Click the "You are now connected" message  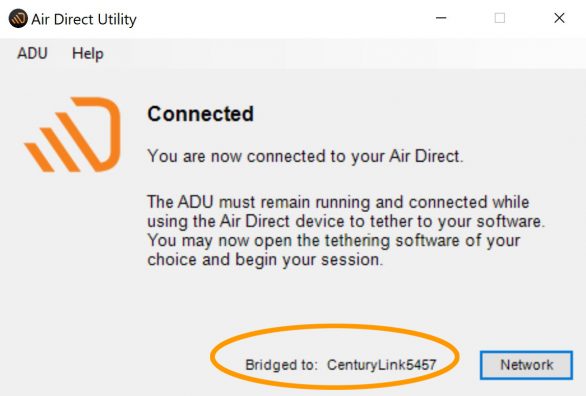(x=305, y=156)
